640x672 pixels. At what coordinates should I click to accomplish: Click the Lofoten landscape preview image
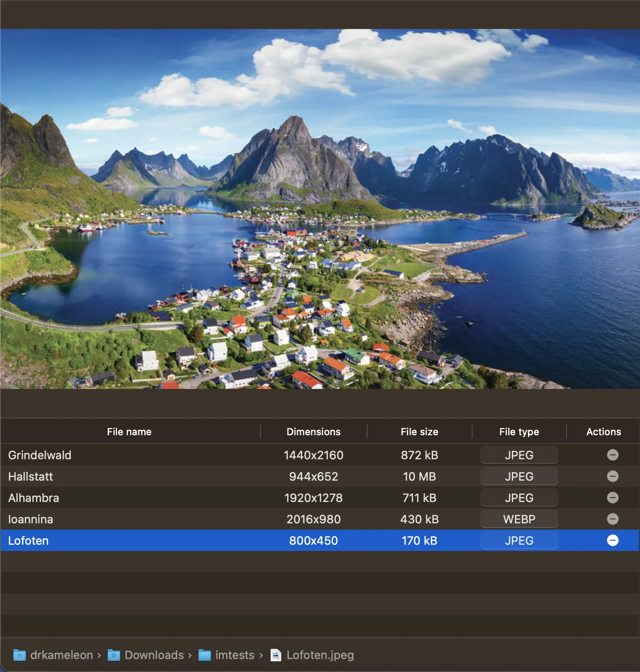click(x=320, y=209)
